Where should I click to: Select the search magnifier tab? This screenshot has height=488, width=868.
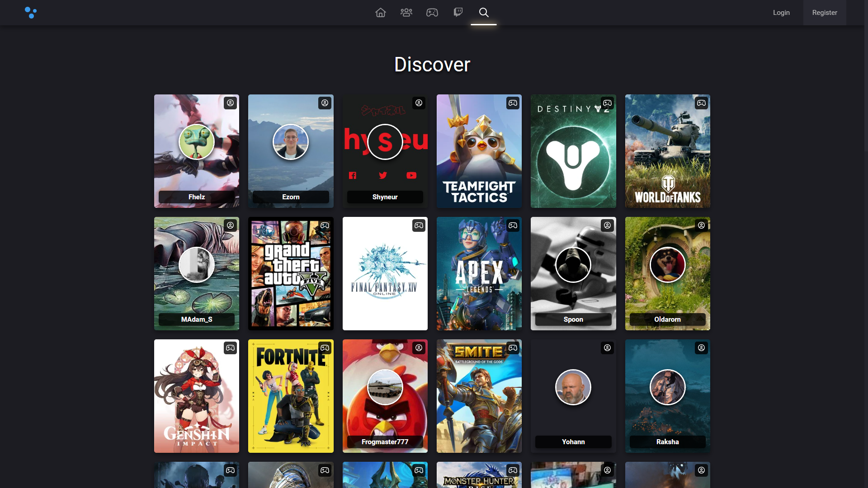point(484,13)
